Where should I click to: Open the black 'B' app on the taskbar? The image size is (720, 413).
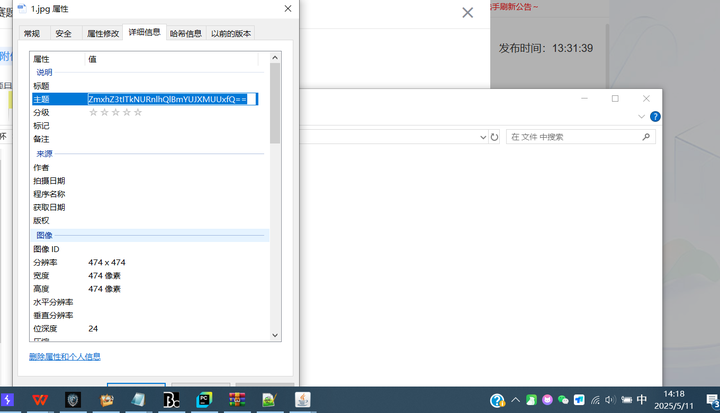coord(171,400)
